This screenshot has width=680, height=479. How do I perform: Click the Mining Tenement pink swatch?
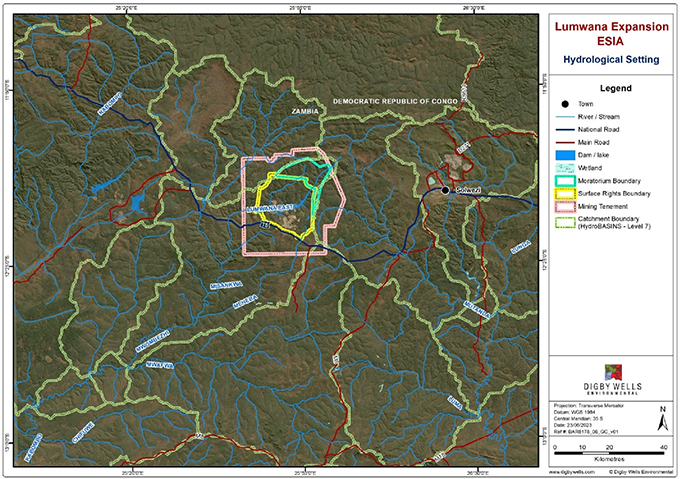coord(566,207)
